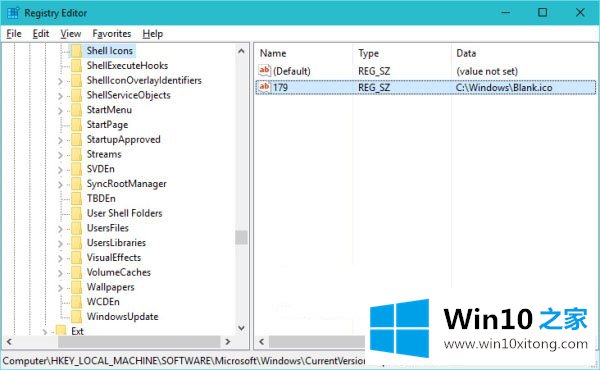
Task: Expand the ShellIconOverlayIdentifiers key
Action: pyautogui.click(x=60, y=81)
